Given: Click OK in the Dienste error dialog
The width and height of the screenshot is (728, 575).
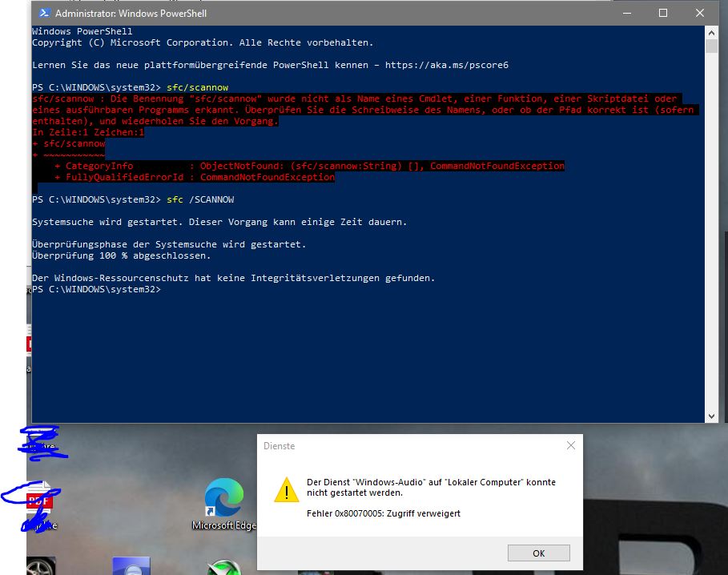Looking at the screenshot, I should [538, 553].
